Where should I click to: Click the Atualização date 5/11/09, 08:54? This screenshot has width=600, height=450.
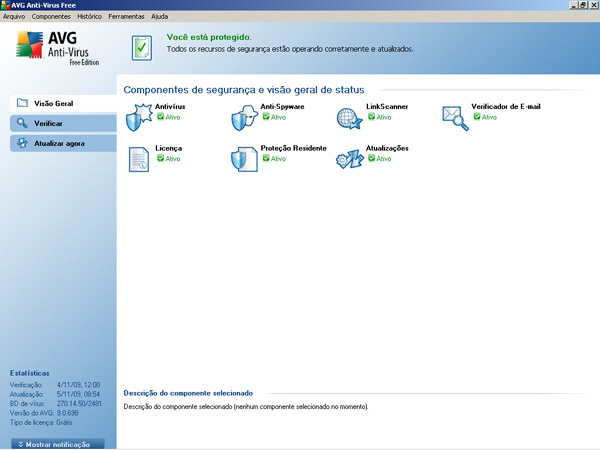(78, 394)
